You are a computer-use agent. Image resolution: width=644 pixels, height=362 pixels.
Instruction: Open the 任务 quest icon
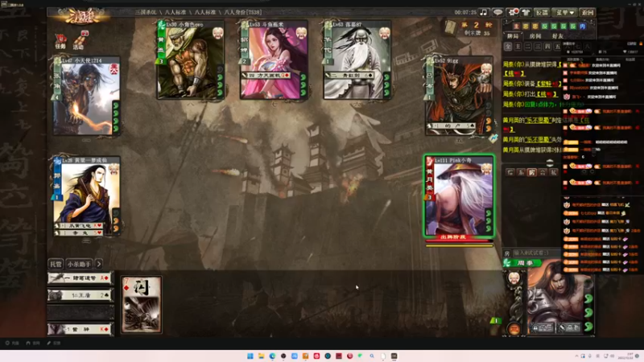[x=60, y=42]
